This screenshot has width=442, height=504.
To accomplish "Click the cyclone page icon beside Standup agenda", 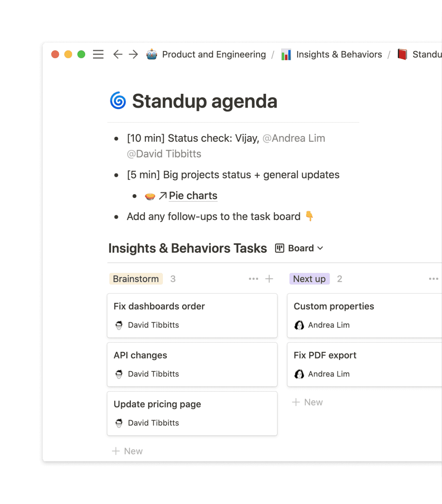I will coord(118,101).
